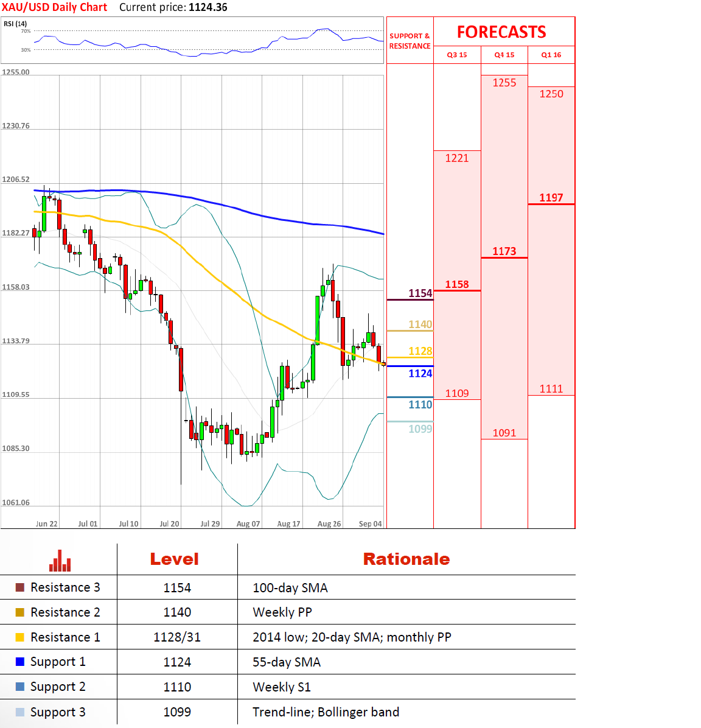Click the 1109.55 price axis label
Screen dimensions: 701x728
click(16, 394)
